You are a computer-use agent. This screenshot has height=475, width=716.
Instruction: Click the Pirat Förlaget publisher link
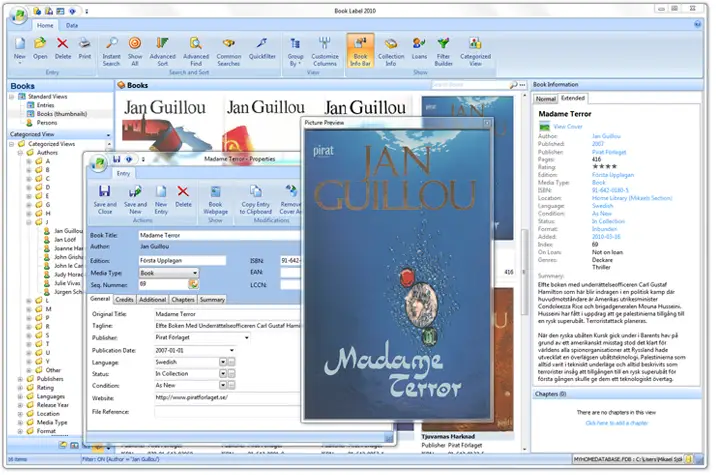tap(609, 152)
